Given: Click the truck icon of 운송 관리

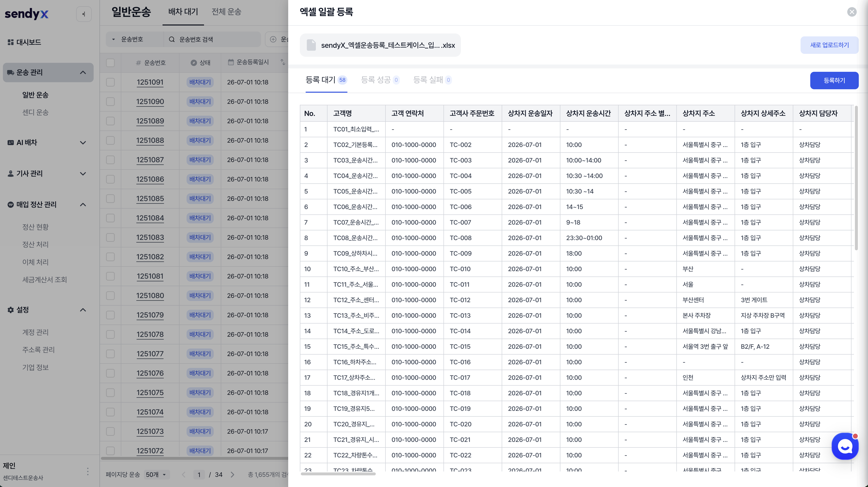Looking at the screenshot, I should pyautogui.click(x=10, y=73).
